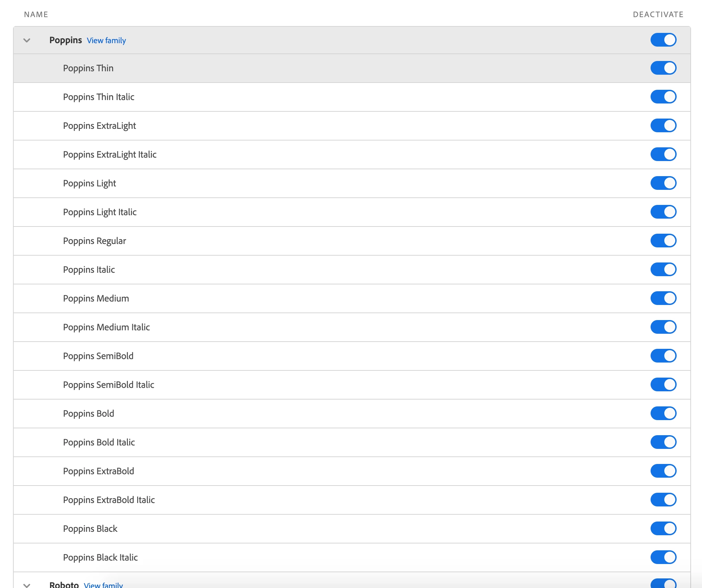Turn off Poppins Thin Italic
Screen dimensions: 702x588
(x=663, y=97)
